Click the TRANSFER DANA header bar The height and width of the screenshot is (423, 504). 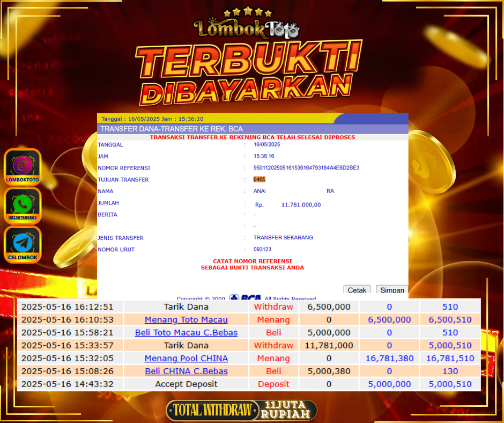(252, 129)
